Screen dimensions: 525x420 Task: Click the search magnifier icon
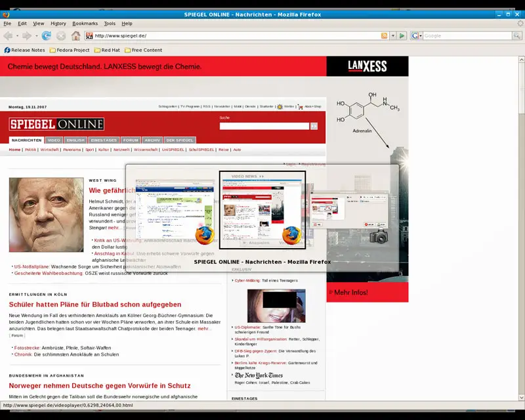[x=516, y=35]
